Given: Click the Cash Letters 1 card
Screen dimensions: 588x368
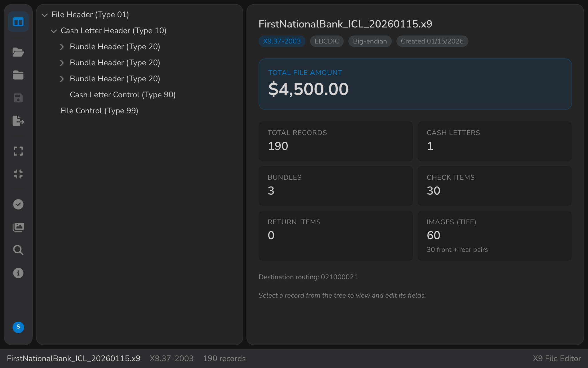Looking at the screenshot, I should click(495, 141).
